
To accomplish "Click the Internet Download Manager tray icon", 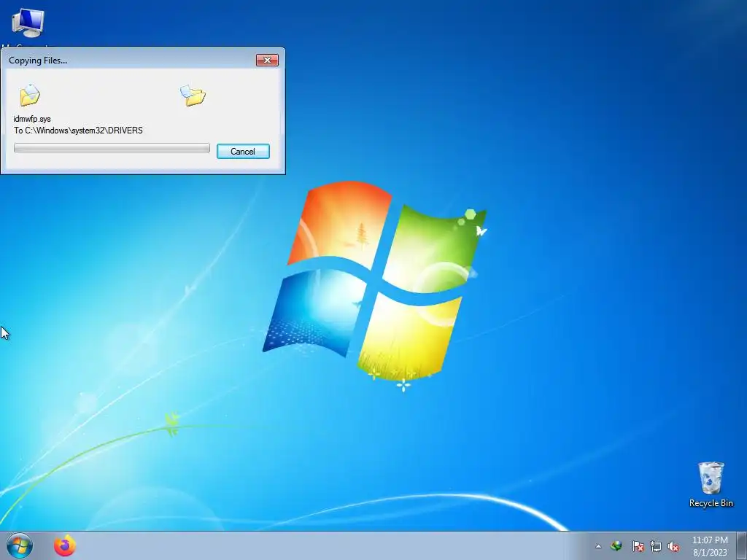I will [616, 546].
